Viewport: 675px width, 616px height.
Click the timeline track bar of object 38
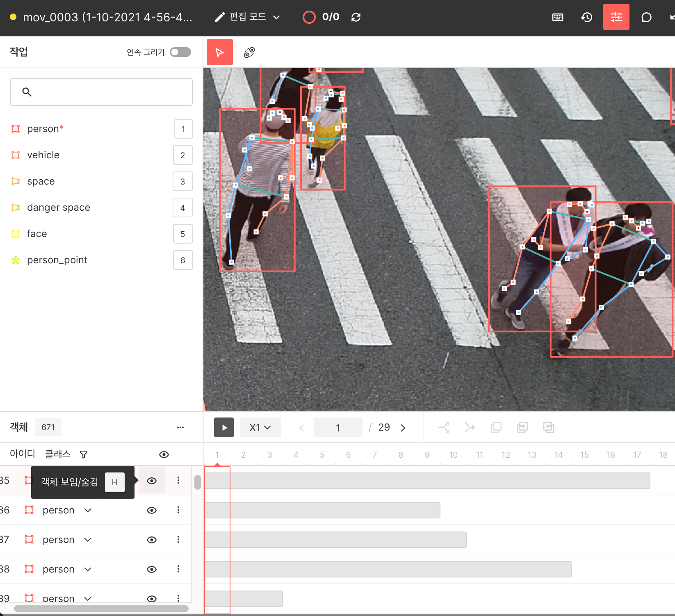388,569
